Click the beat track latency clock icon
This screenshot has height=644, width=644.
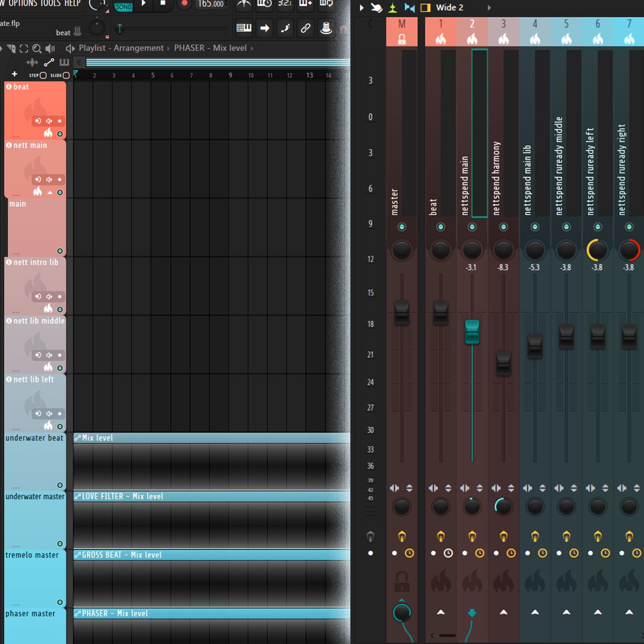[448, 553]
